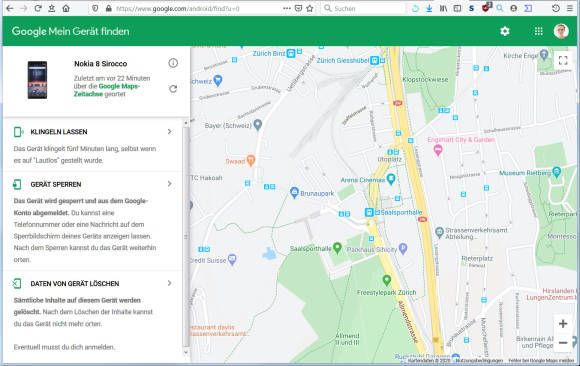Click the Nokia 8 Sirocco phone thumbnail
580x366 pixels.
(37, 80)
